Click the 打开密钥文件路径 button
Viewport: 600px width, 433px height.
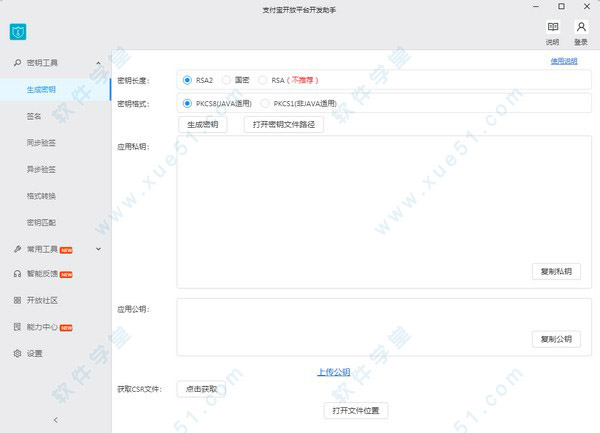(284, 125)
